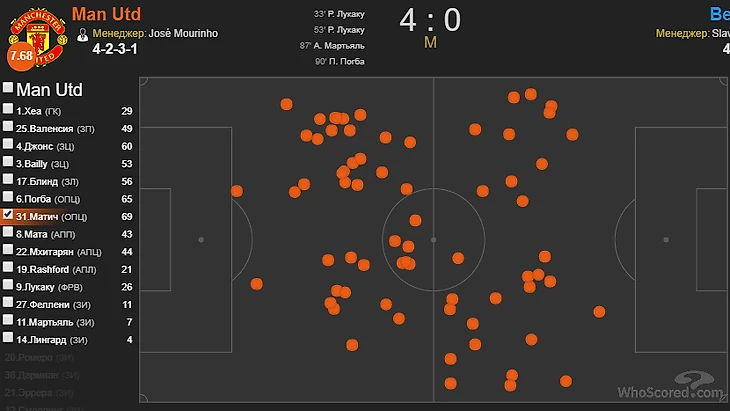Click the 14.Лингард player name
The image size is (730, 411).
[x=45, y=340]
